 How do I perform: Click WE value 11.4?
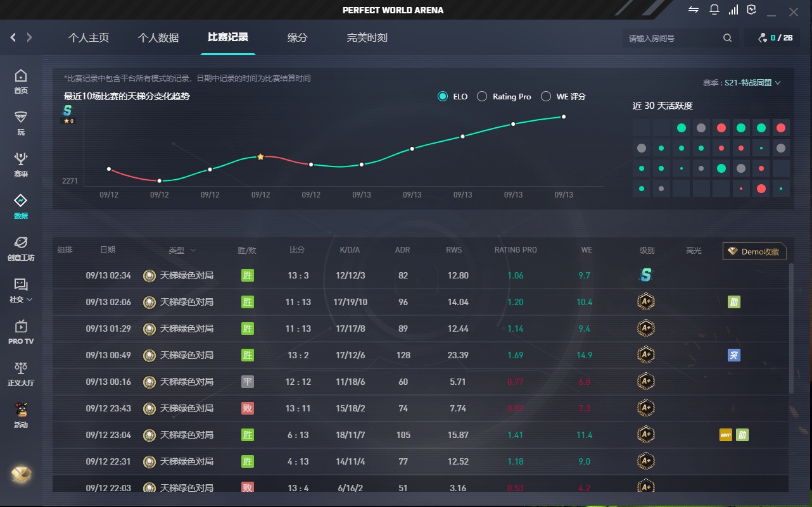tap(584, 435)
